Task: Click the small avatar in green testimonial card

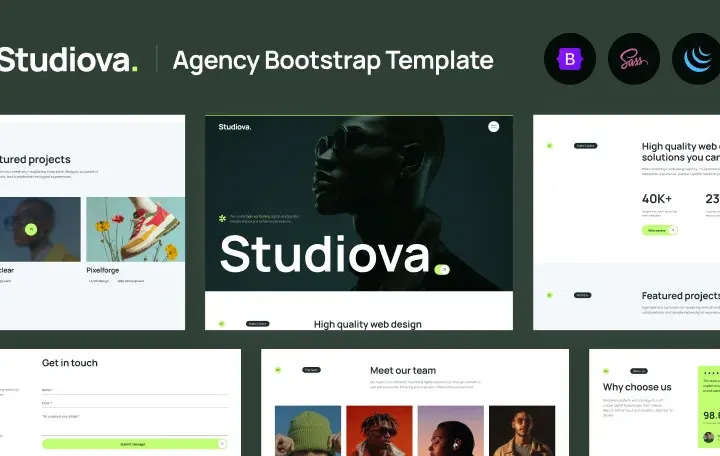Action: (x=709, y=437)
